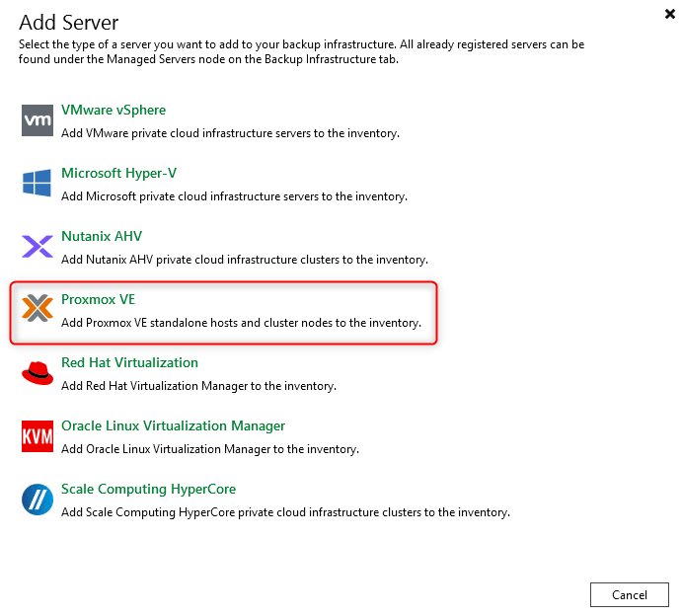
Task: Click "Add VMware private cloud infrastructure servers" description
Action: pyautogui.click(x=230, y=133)
